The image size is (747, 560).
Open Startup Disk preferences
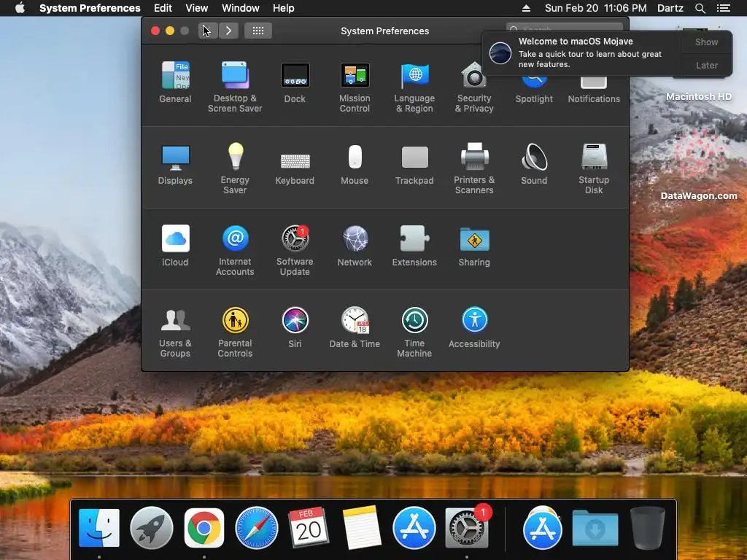point(594,168)
